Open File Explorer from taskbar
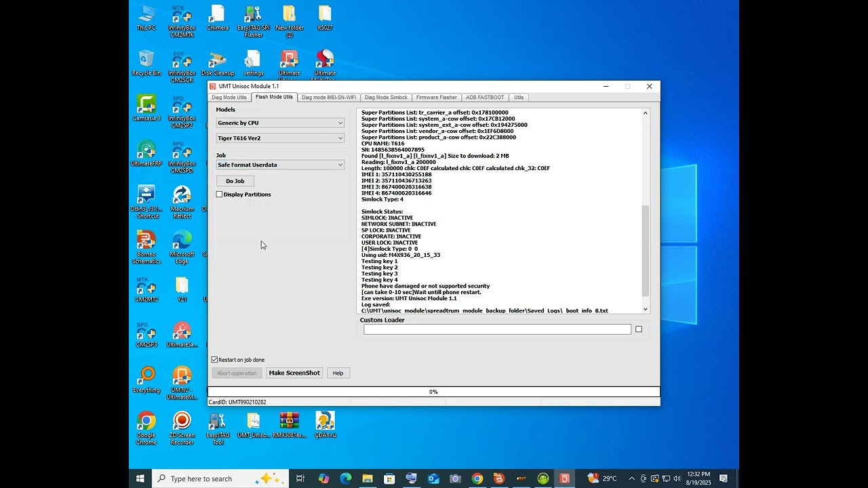This screenshot has width=868, height=488. (x=368, y=479)
